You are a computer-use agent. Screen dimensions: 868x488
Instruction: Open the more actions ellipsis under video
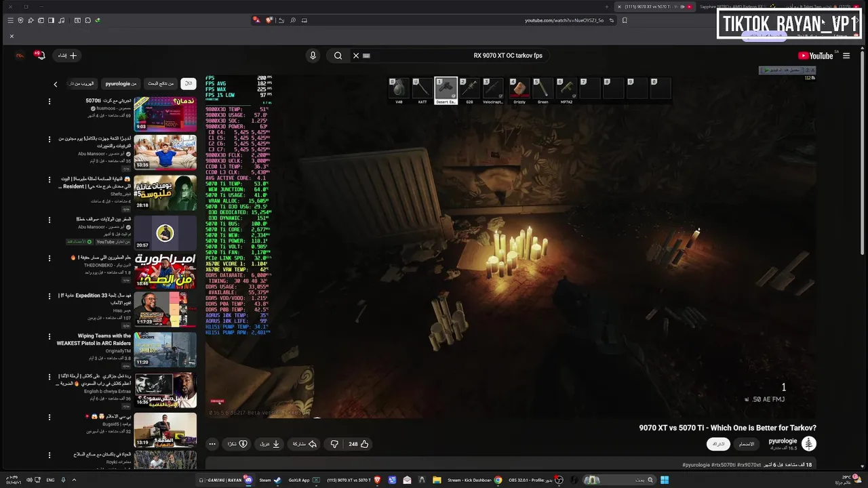(x=212, y=444)
